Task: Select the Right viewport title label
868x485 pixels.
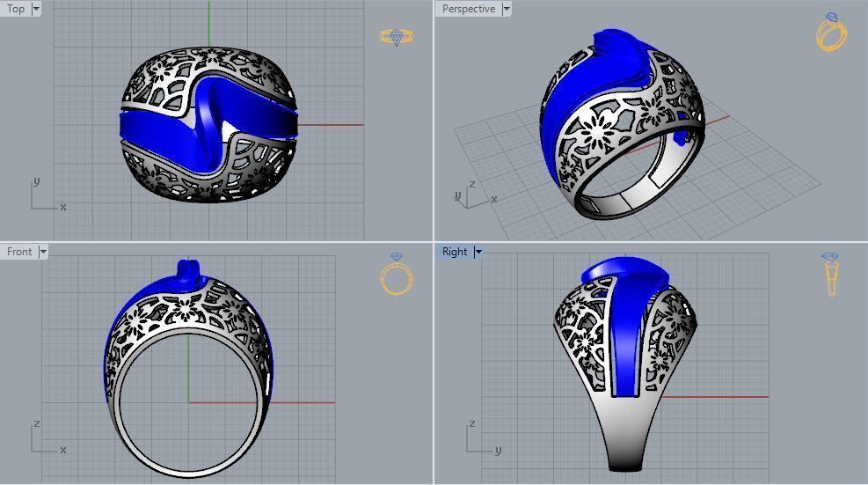Action: pos(455,252)
